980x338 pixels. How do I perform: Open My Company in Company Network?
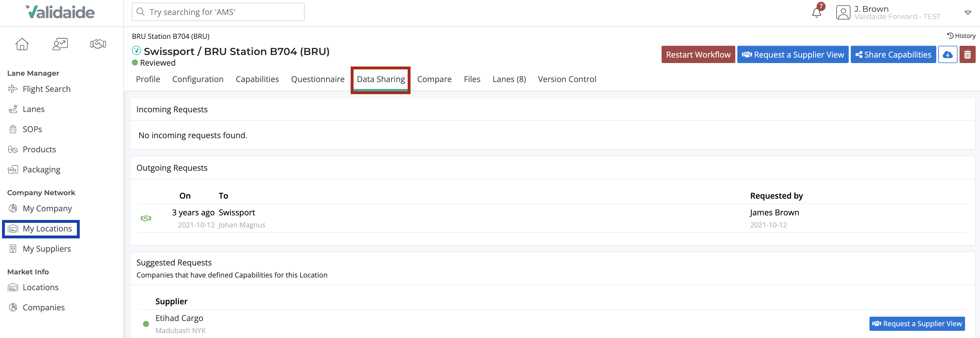pyautogui.click(x=47, y=208)
